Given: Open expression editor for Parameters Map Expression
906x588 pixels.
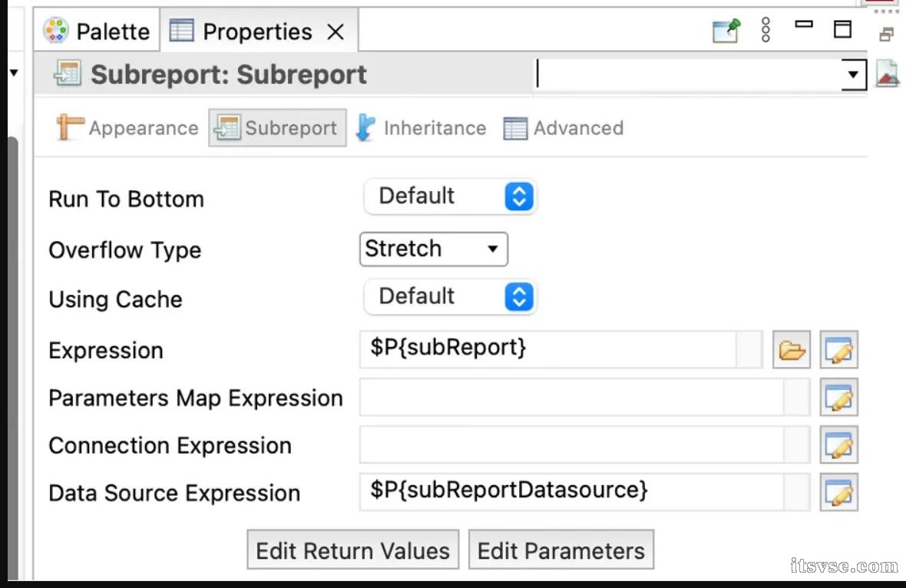Looking at the screenshot, I should coord(839,398).
